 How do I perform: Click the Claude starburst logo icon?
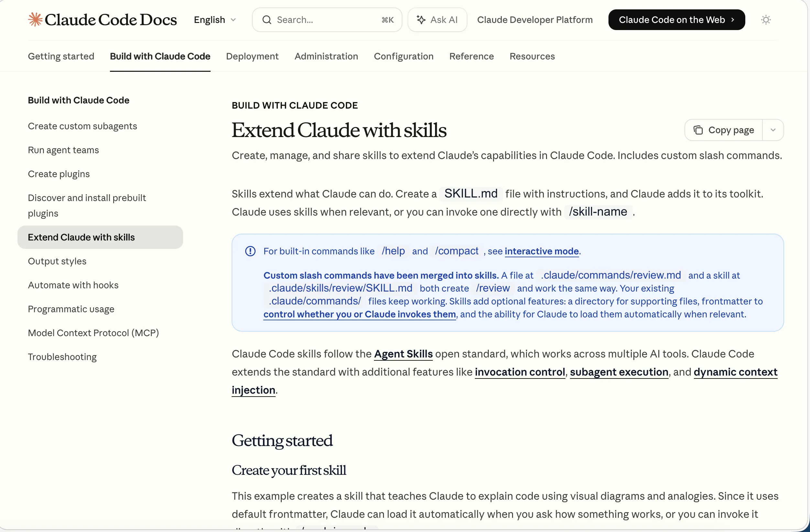coord(35,19)
